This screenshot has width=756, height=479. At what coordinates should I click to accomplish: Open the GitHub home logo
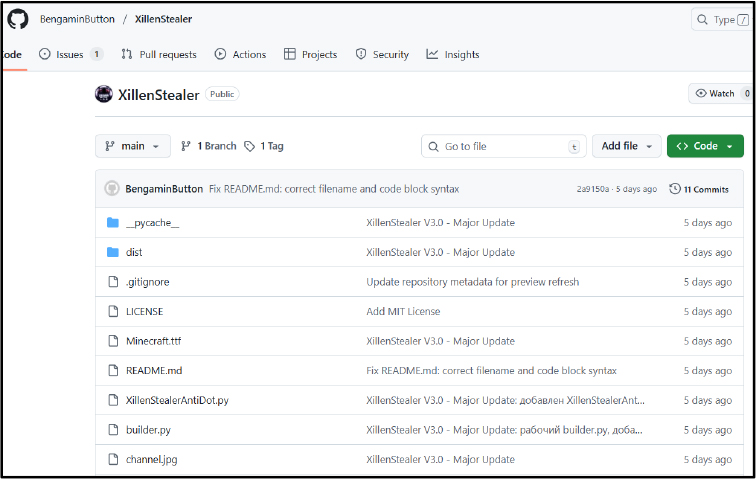(18, 19)
